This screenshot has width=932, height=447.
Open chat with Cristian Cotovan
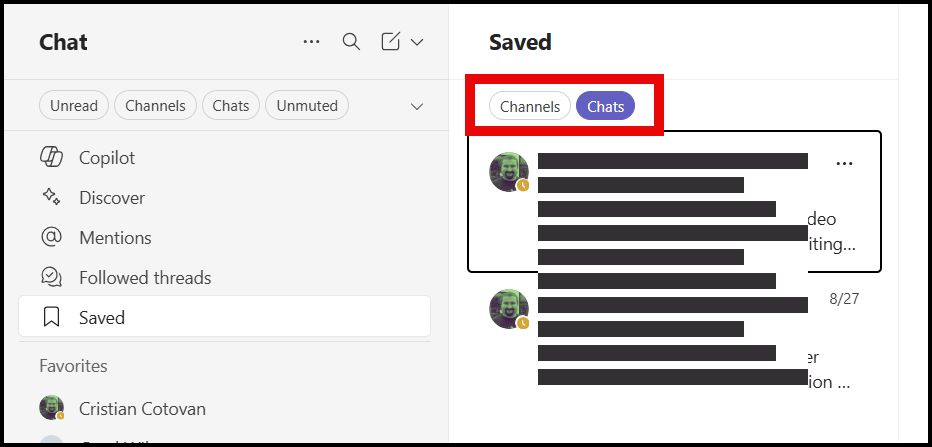click(142, 408)
